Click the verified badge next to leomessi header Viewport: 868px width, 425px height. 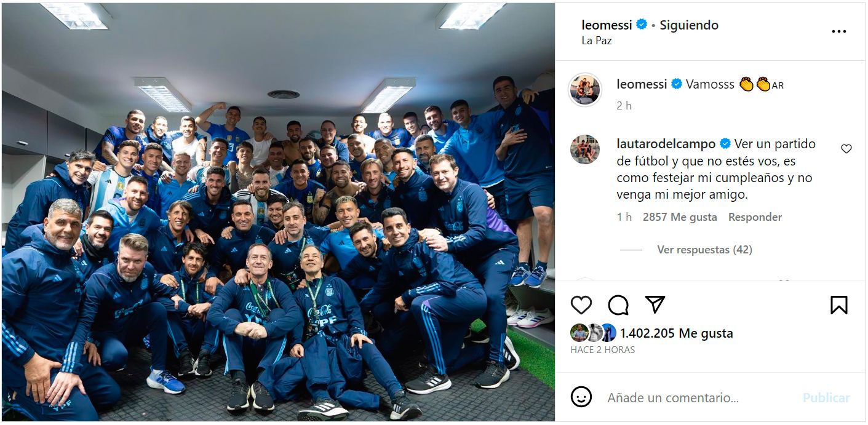coord(642,25)
